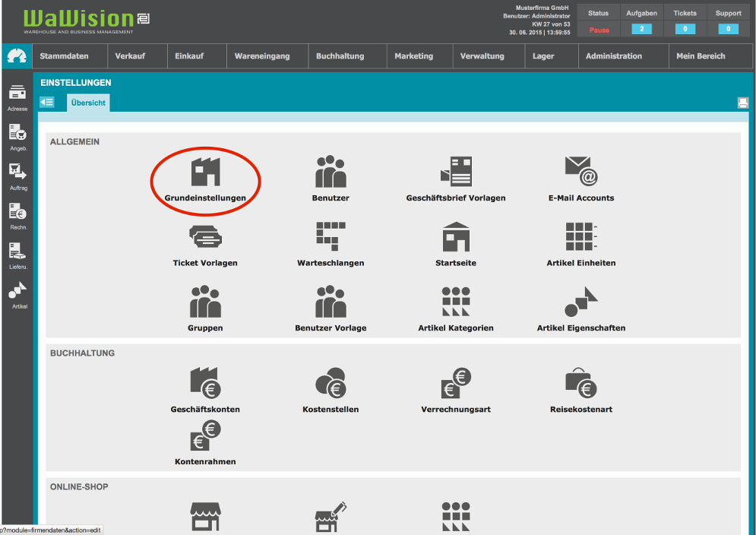This screenshot has height=535, width=756.
Task: Open Warteschlangen icon
Action: click(x=331, y=238)
